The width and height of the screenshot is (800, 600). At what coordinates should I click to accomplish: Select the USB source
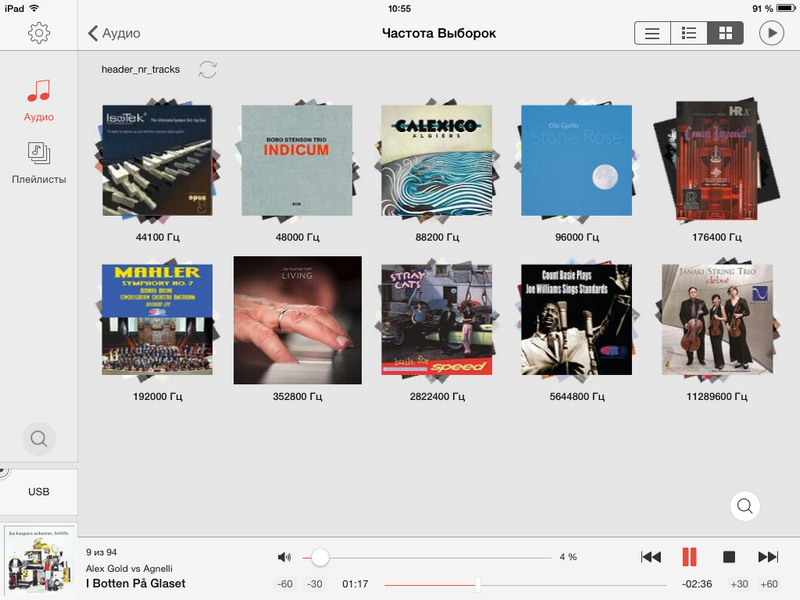pyautogui.click(x=39, y=492)
